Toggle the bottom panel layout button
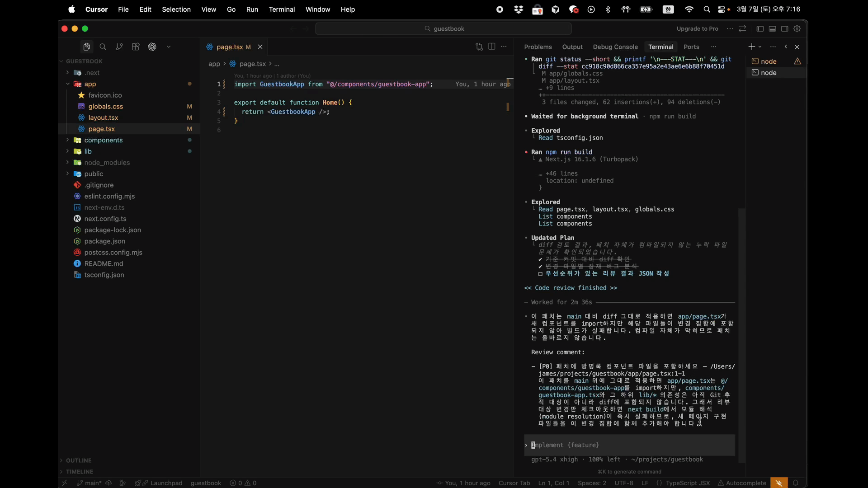 [772, 28]
